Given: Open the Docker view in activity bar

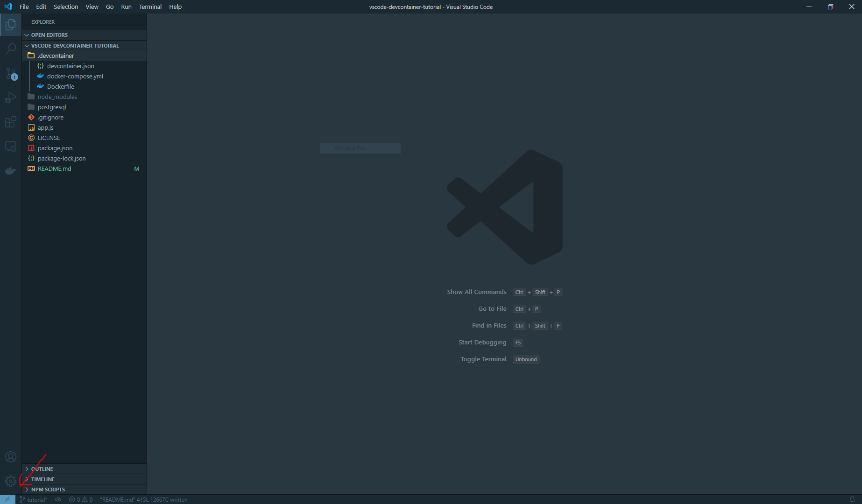Looking at the screenshot, I should 11,171.
